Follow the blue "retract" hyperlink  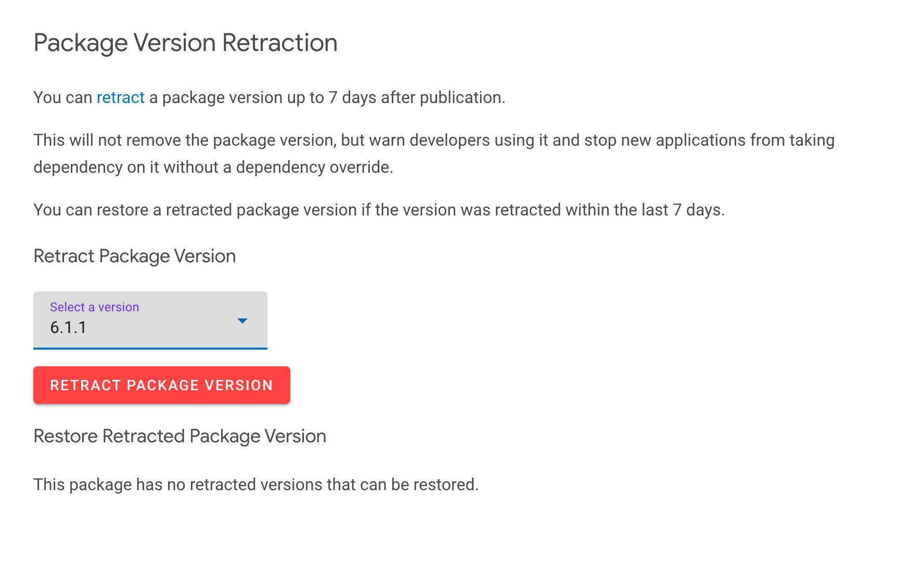pyautogui.click(x=120, y=98)
